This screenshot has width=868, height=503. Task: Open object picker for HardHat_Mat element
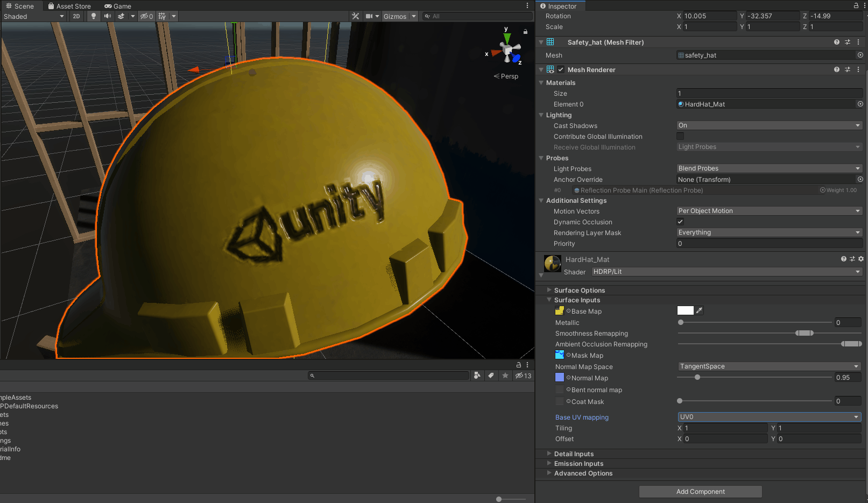pyautogui.click(x=860, y=104)
